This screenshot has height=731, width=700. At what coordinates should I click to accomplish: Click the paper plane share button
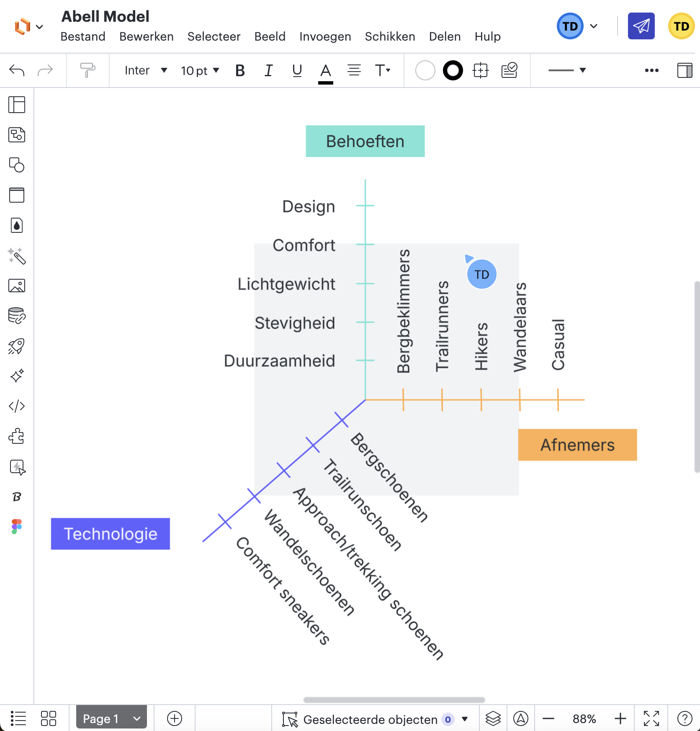[641, 26]
